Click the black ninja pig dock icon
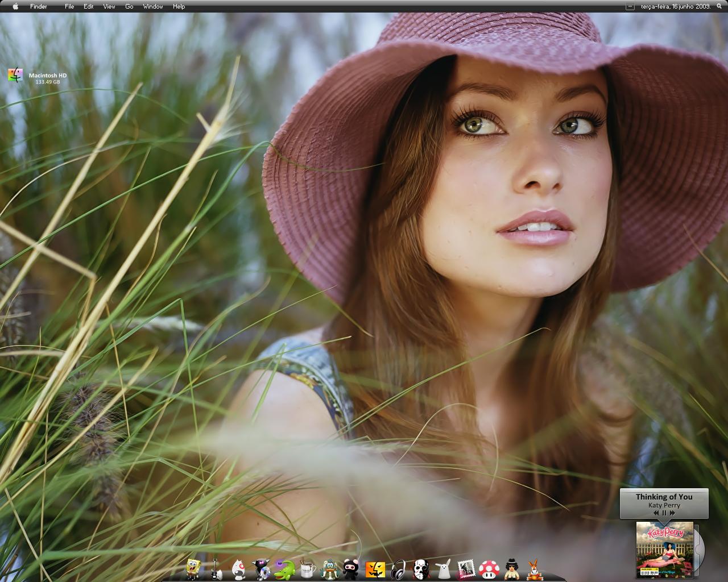 pos(351,569)
